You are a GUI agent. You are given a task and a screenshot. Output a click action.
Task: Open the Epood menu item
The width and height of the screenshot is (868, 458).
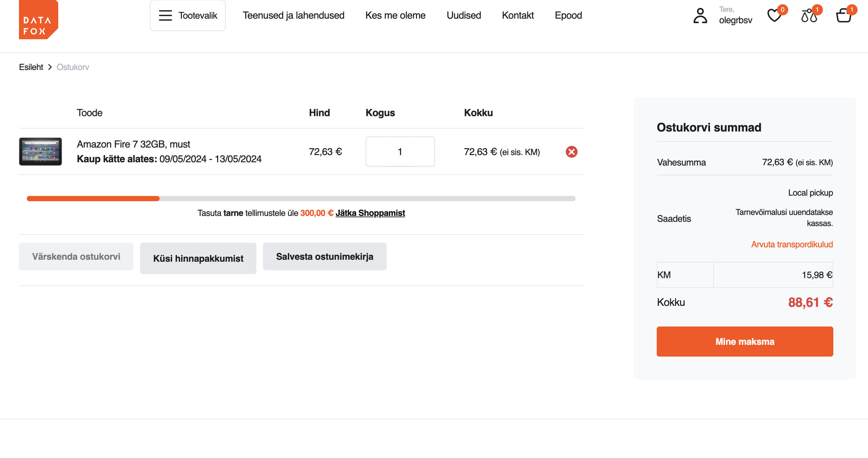[x=568, y=15]
